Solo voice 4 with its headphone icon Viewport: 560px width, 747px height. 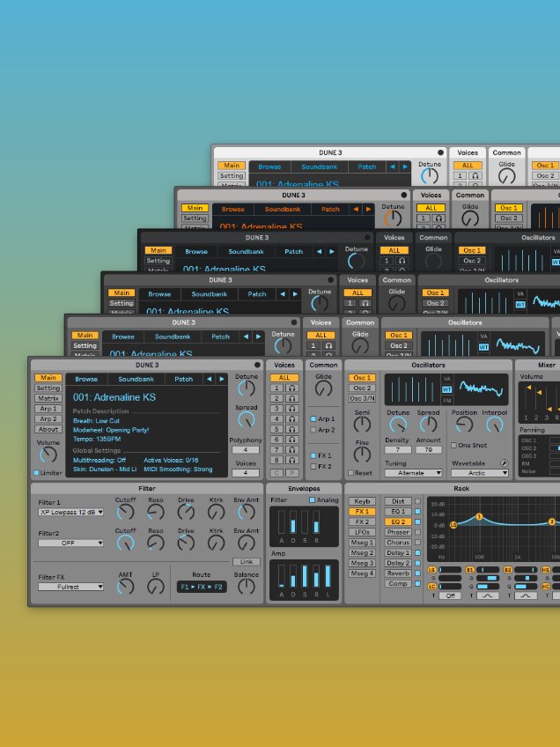(292, 419)
